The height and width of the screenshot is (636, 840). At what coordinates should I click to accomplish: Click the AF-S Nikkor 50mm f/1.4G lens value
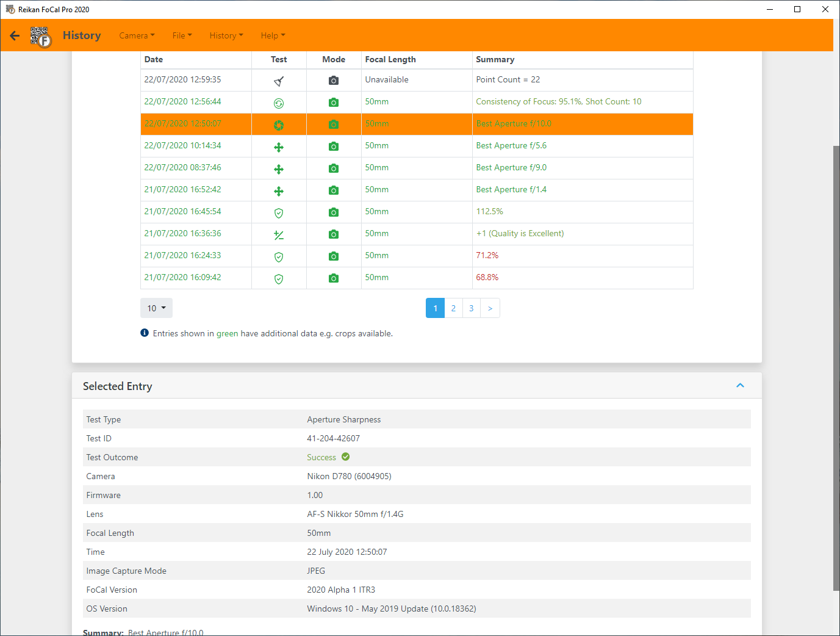355,514
